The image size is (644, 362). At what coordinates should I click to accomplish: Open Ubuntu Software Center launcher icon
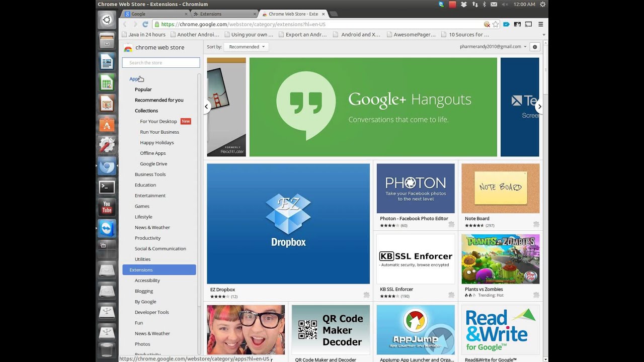pos(107,125)
